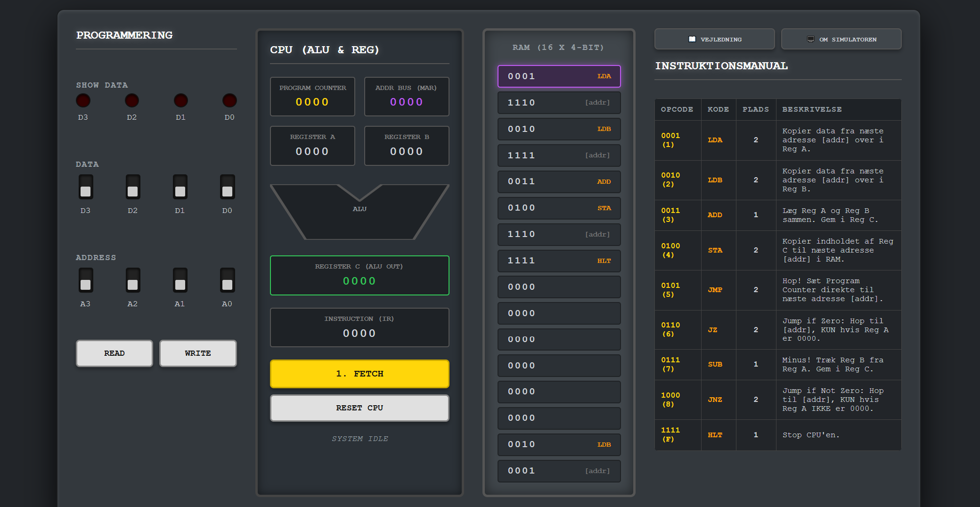The width and height of the screenshot is (980, 507).
Task: Click the RAM (16 X 4-BIT) title
Action: 558,48
